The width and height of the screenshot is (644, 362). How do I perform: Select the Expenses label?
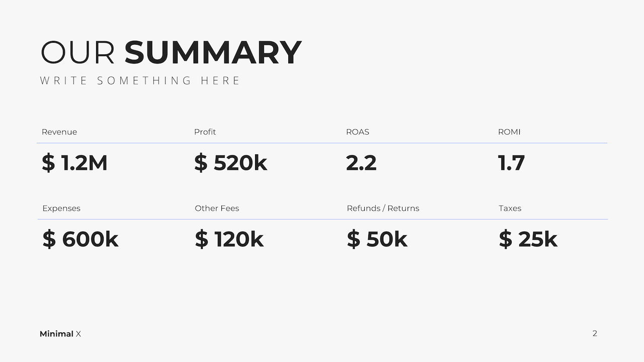point(61,208)
